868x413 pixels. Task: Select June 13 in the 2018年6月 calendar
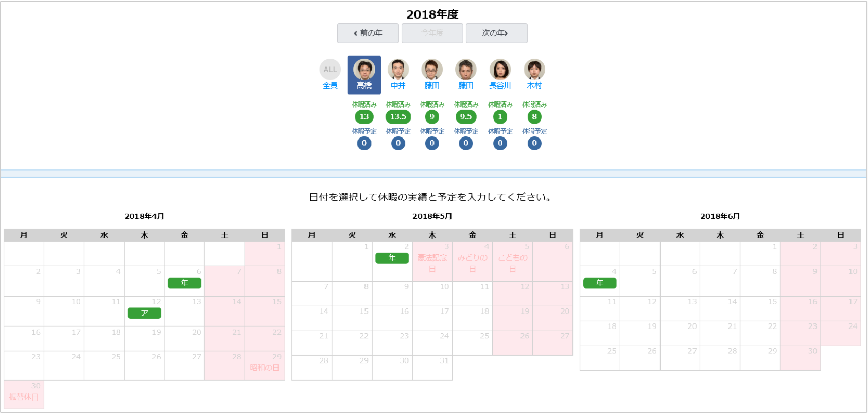click(680, 308)
